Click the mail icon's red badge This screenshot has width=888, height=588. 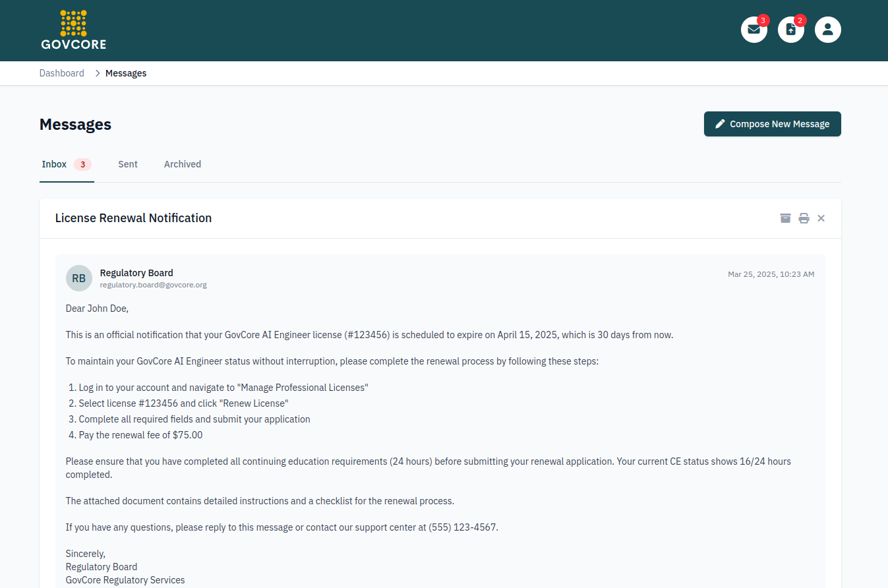[x=763, y=20]
